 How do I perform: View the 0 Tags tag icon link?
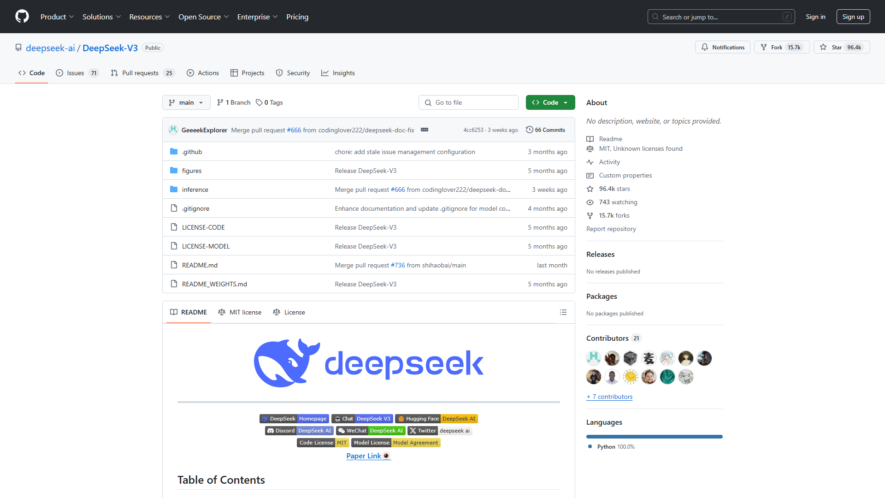[x=259, y=103]
